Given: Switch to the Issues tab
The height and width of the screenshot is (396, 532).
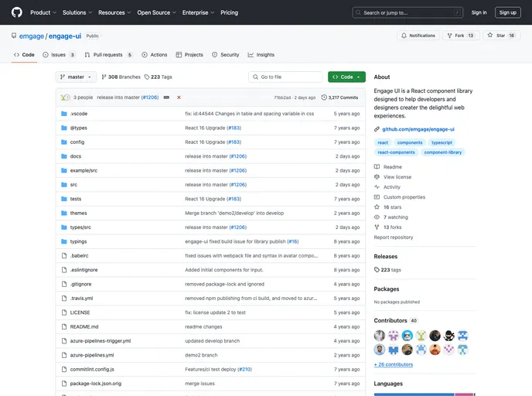Looking at the screenshot, I should [59, 55].
